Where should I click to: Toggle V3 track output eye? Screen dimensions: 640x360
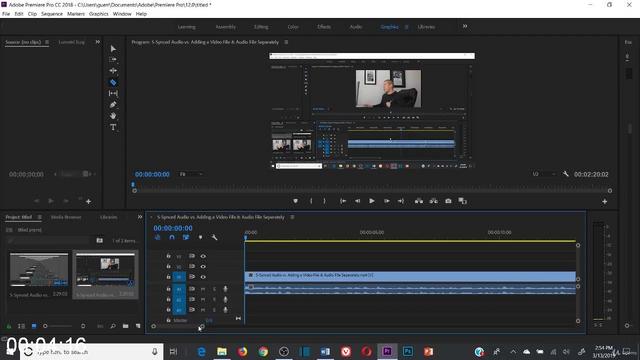pyautogui.click(x=203, y=256)
